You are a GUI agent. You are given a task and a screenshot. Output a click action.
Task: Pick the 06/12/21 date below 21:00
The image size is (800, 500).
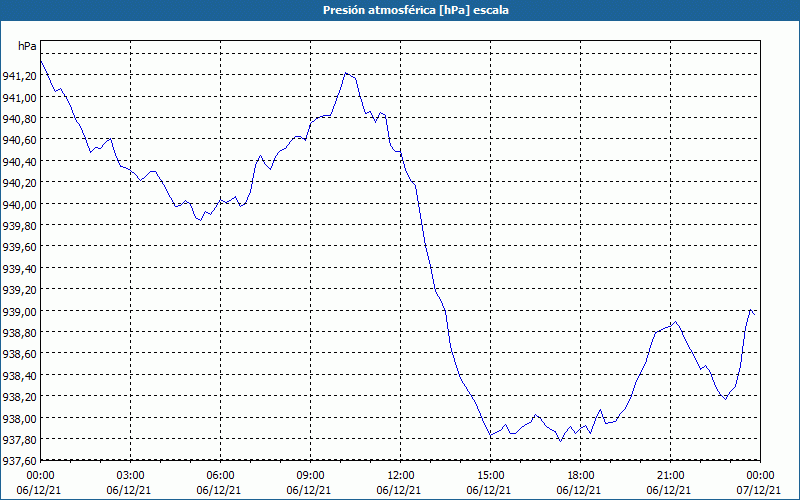(x=669, y=490)
